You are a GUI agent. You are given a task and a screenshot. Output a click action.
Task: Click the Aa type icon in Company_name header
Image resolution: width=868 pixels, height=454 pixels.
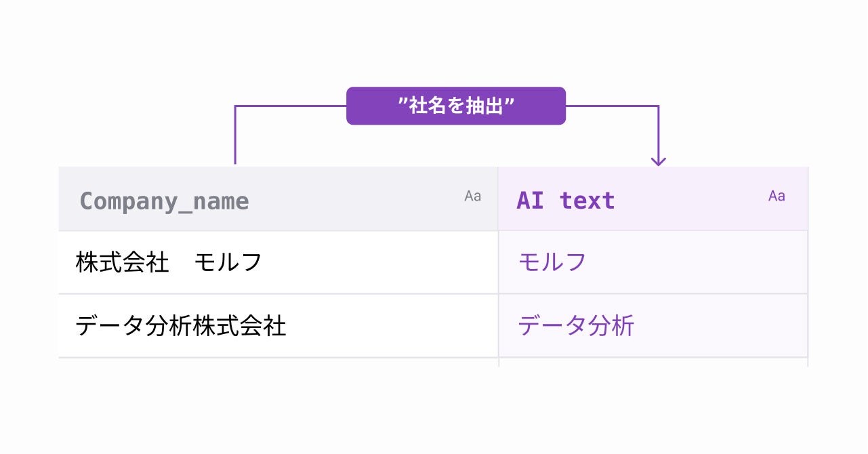point(473,197)
